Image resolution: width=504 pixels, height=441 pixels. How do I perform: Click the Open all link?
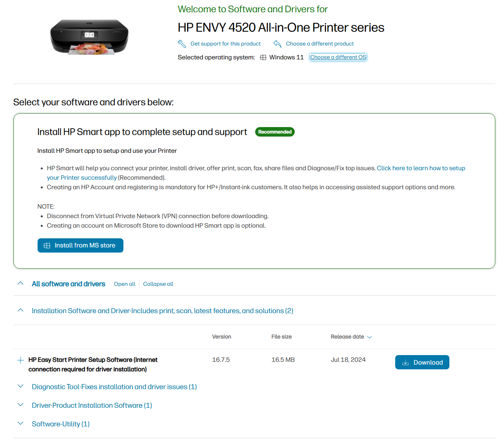pyautogui.click(x=124, y=284)
